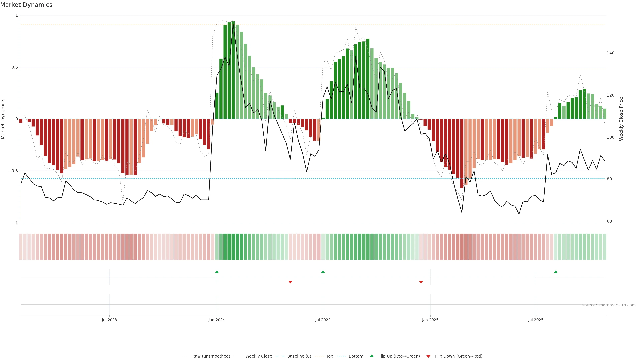Click the mid-2024 red flip-down triangle
This screenshot has height=362, width=644.
point(290,282)
